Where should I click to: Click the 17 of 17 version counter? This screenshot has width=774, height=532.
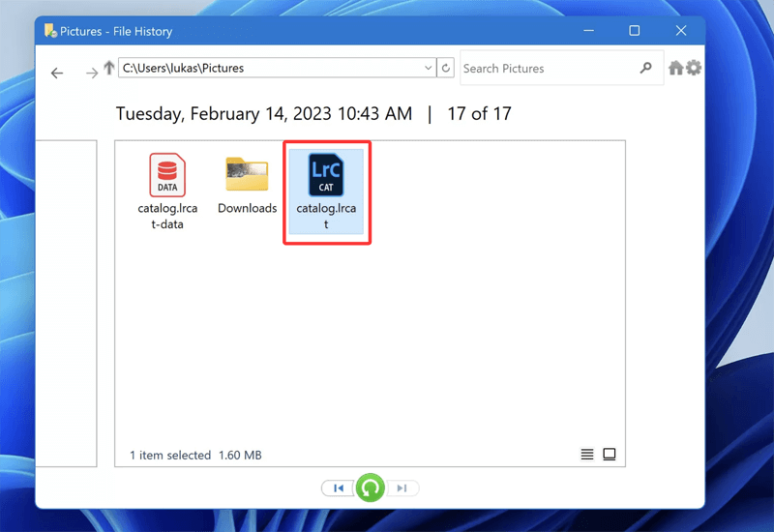click(x=479, y=114)
